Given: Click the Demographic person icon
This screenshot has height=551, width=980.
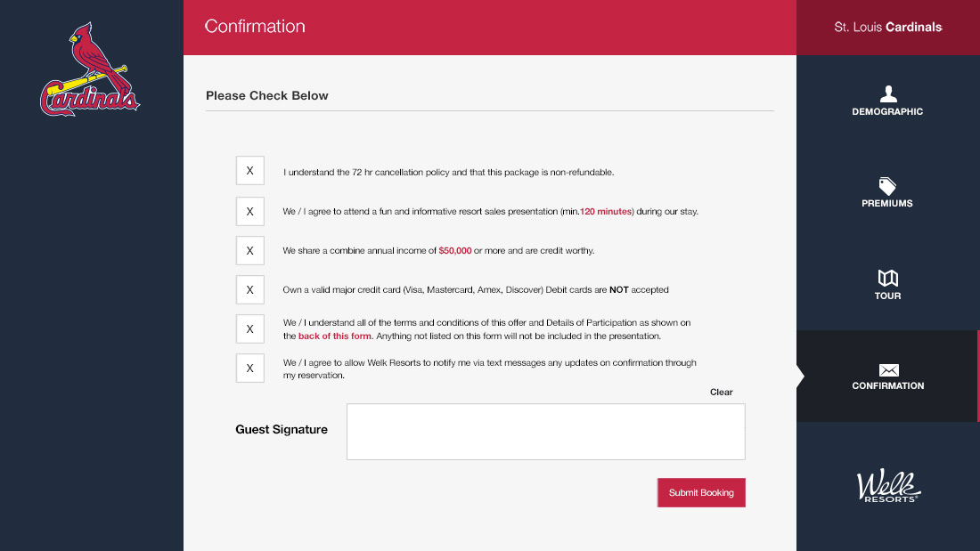Looking at the screenshot, I should [888, 93].
